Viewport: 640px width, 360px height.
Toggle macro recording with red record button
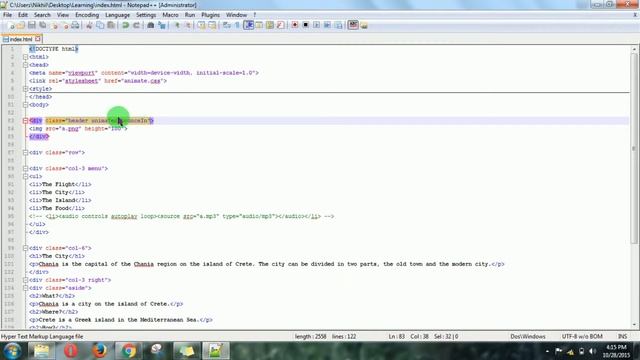coord(294,25)
